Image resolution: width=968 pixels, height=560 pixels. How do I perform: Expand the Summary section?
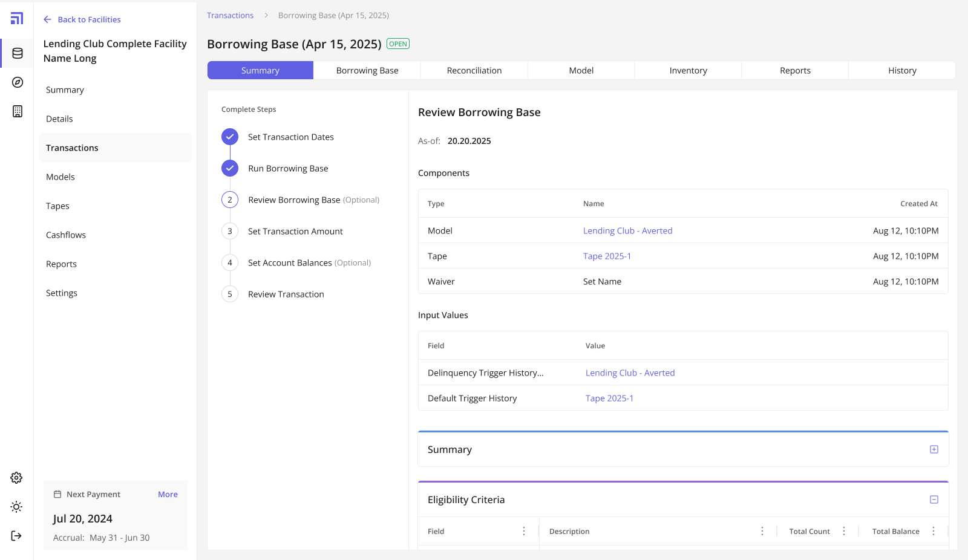click(934, 449)
